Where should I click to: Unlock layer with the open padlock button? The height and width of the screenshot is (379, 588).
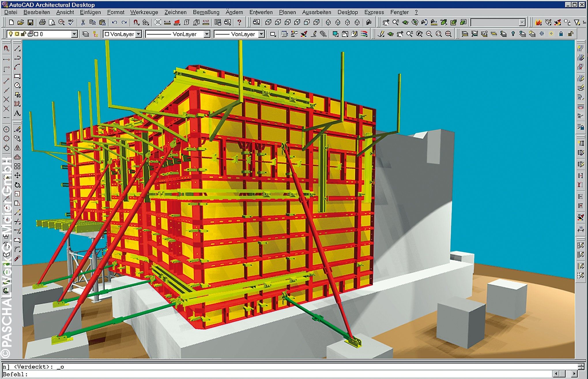570,34
